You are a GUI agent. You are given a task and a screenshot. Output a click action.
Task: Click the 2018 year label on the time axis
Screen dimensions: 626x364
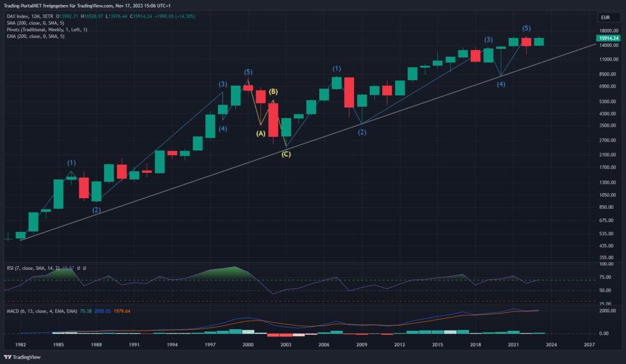tap(476, 344)
